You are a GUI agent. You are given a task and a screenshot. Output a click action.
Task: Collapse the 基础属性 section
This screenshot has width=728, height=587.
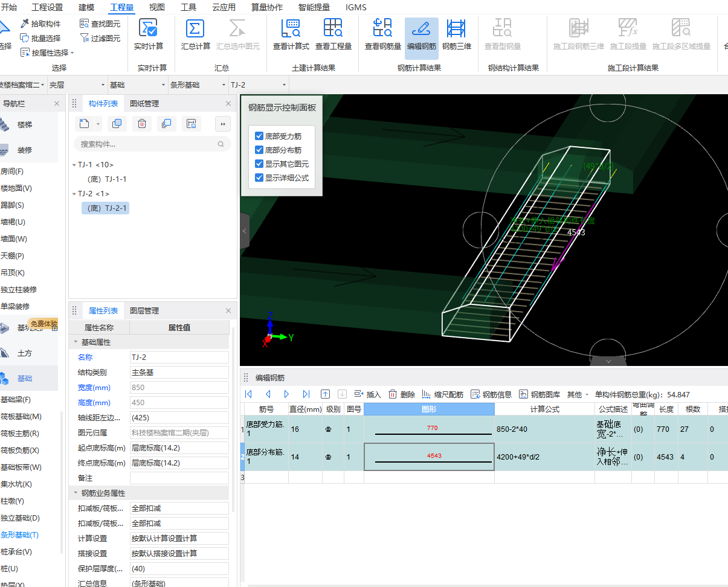tap(76, 342)
